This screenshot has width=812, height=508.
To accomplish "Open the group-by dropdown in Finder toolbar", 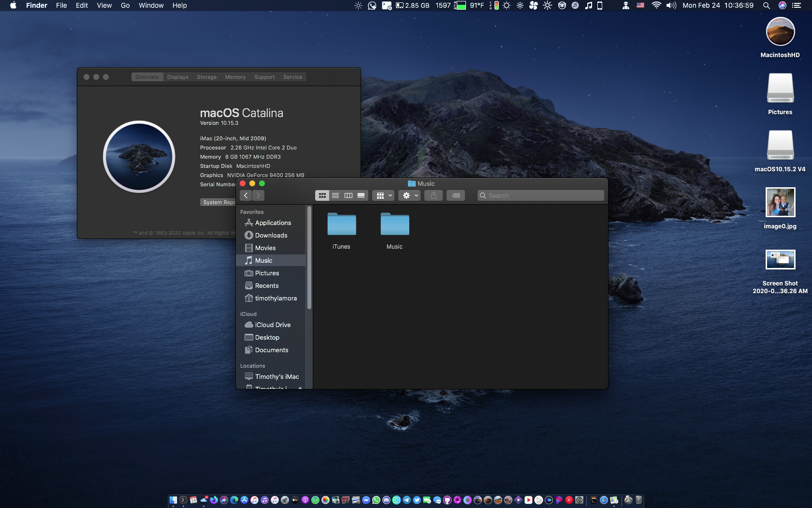I will (384, 195).
